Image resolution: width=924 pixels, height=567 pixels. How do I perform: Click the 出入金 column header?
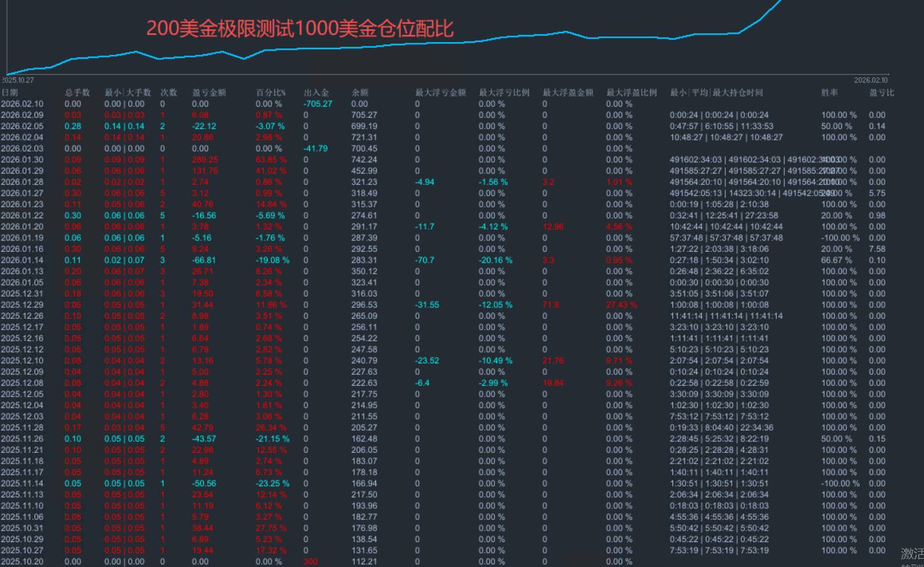tap(316, 92)
